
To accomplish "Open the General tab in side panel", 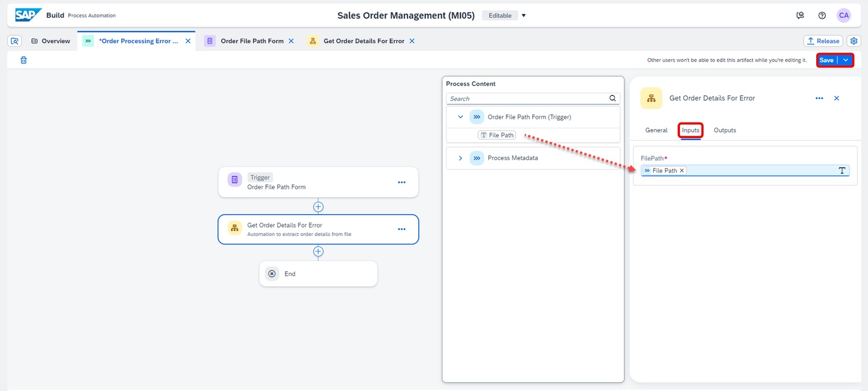I will [656, 130].
